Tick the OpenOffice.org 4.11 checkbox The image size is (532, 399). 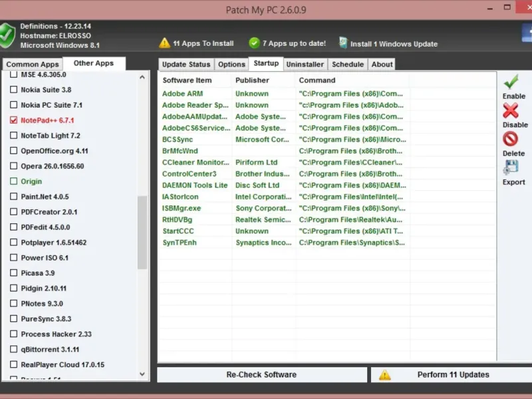pyautogui.click(x=13, y=151)
